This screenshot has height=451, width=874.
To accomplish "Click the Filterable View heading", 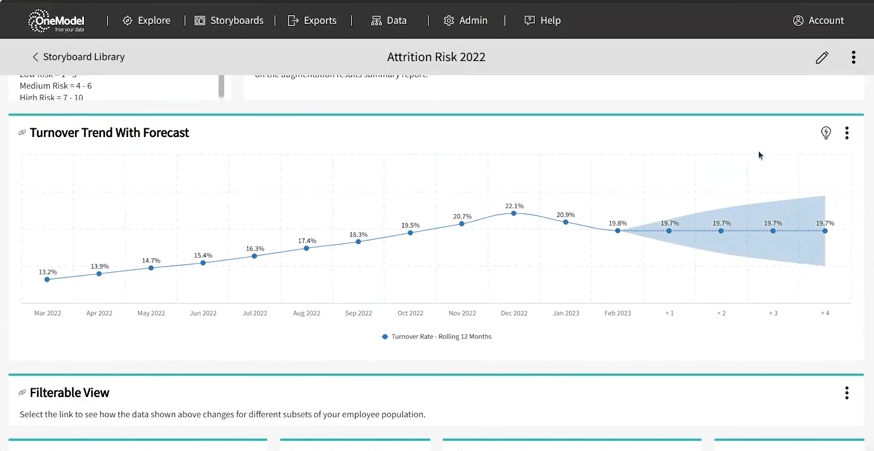I will (70, 392).
